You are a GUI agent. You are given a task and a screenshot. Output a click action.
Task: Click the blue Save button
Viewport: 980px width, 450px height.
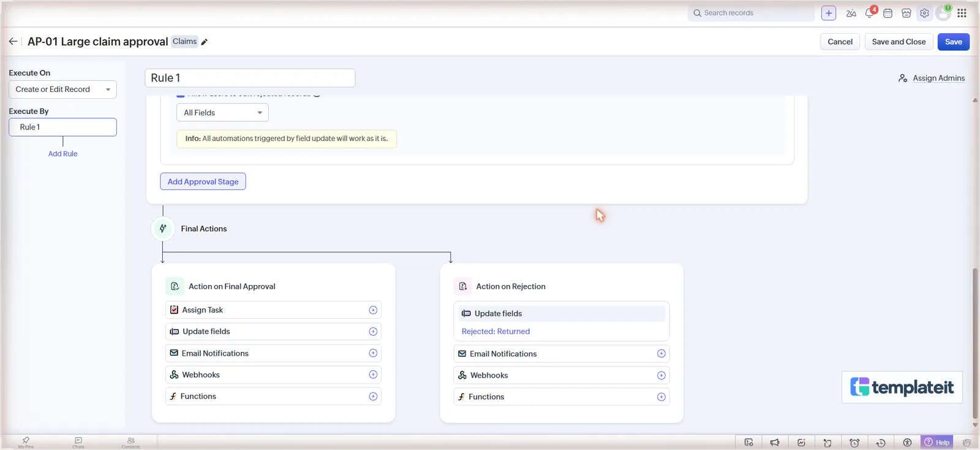tap(953, 42)
